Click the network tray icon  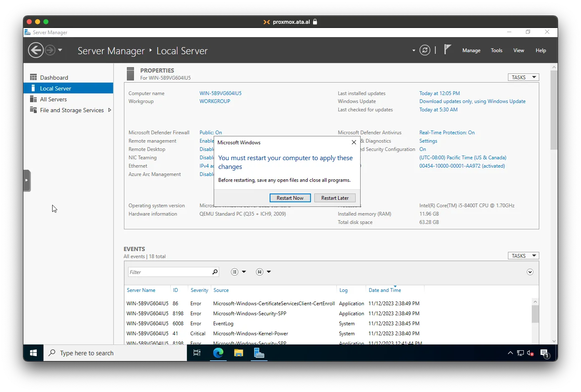pos(520,353)
